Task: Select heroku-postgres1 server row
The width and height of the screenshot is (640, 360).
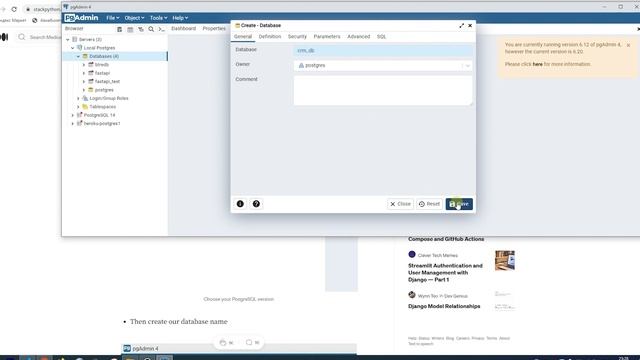Action: (102, 124)
